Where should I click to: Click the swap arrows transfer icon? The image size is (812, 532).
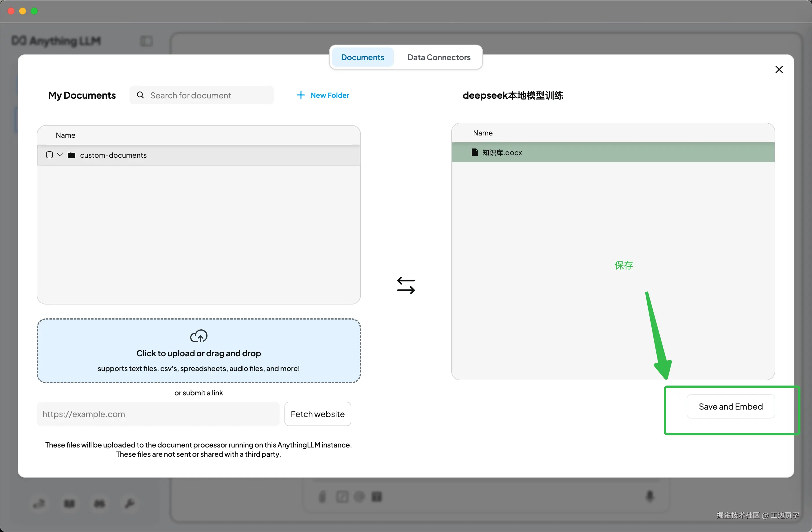click(406, 285)
